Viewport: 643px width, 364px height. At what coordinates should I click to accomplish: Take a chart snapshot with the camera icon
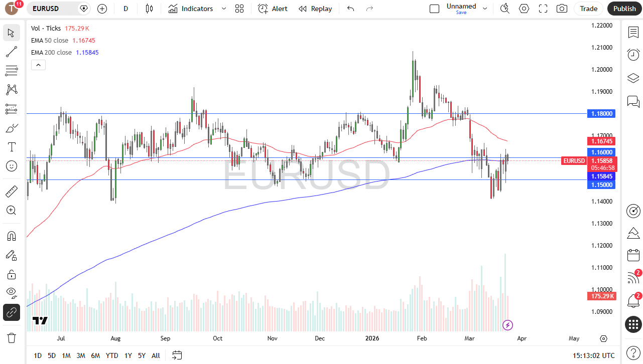(562, 9)
